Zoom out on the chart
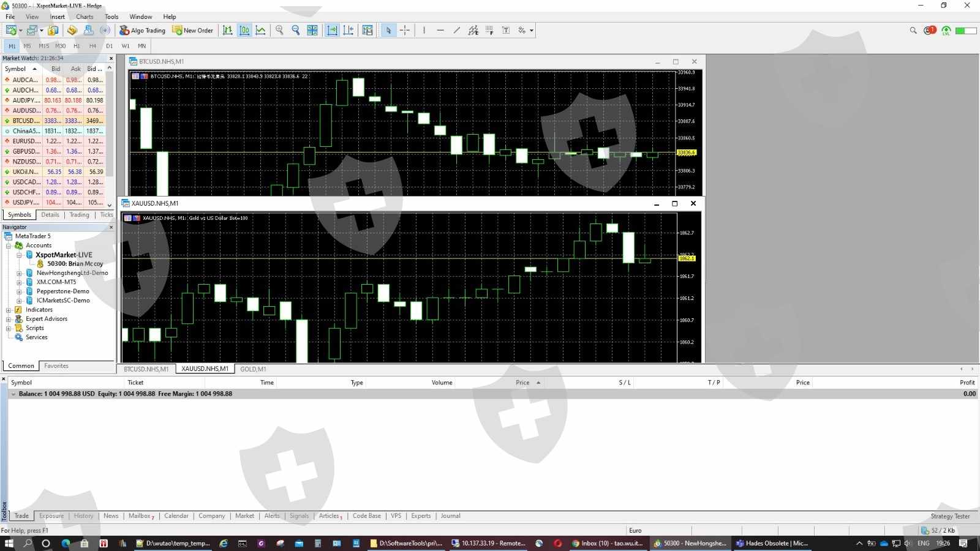The image size is (980, 551). pos(296,30)
